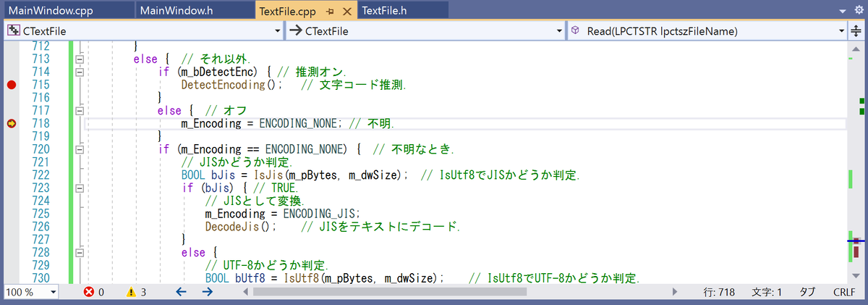
Task: Navigate backward with the left arrow
Action: click(182, 292)
